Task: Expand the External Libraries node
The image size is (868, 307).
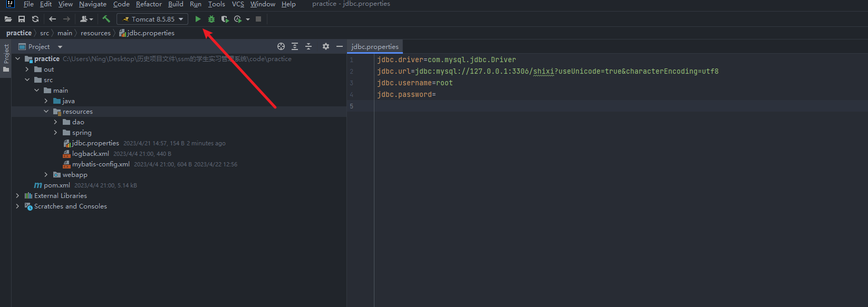Action: click(x=17, y=196)
